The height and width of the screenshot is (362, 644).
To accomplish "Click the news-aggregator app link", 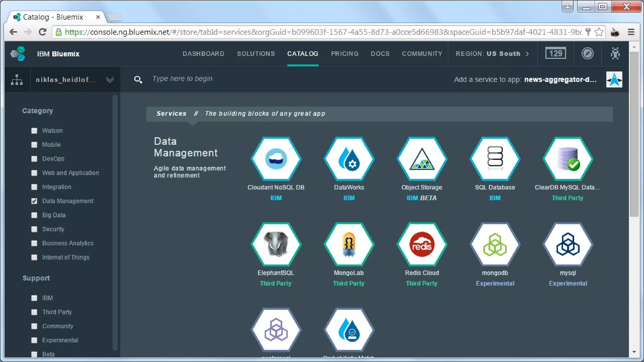I will pos(560,80).
